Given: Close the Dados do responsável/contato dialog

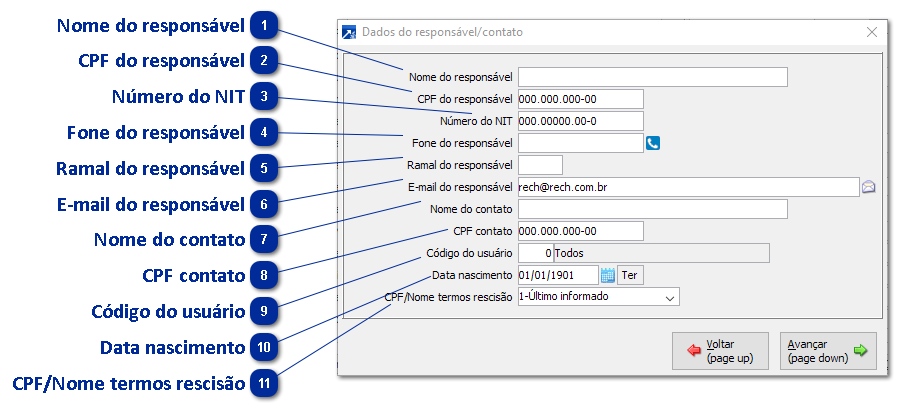Looking at the screenshot, I should point(871,32).
